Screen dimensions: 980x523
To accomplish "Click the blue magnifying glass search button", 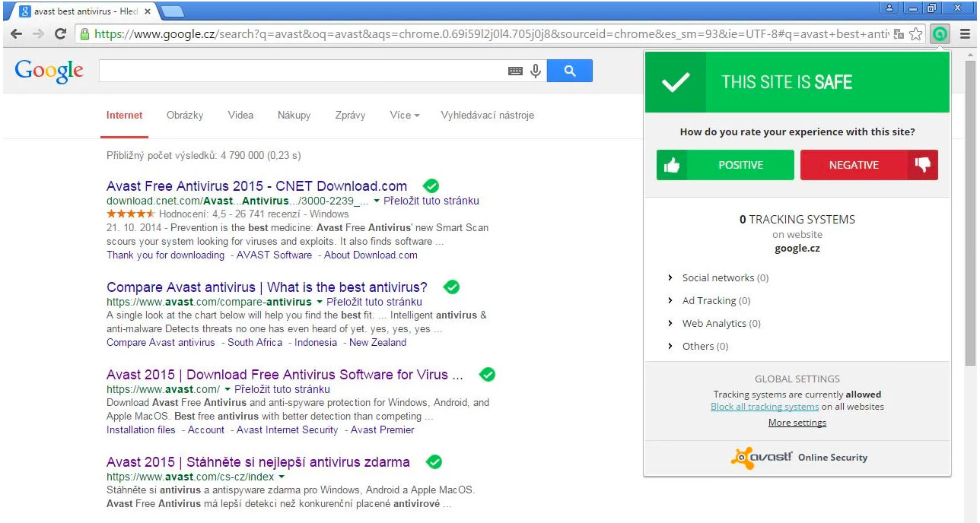I will coord(569,70).
